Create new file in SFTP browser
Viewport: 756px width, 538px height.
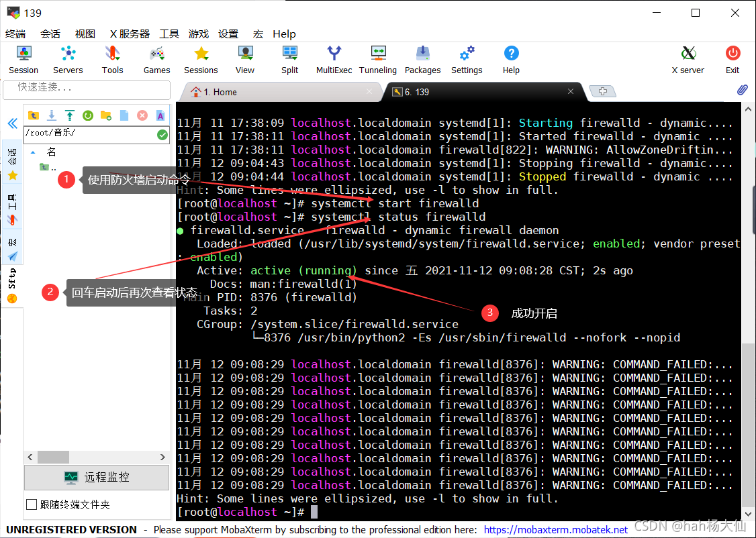point(124,115)
